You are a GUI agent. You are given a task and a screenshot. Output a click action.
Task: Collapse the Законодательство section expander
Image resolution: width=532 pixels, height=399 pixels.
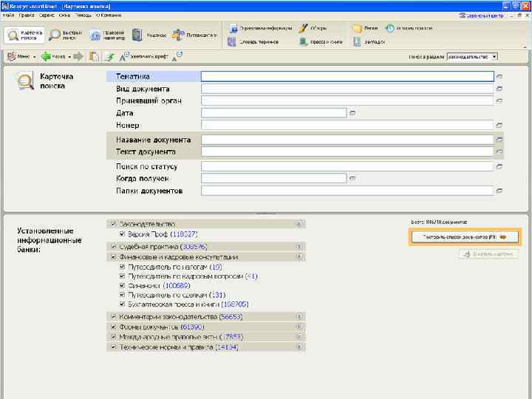click(299, 224)
